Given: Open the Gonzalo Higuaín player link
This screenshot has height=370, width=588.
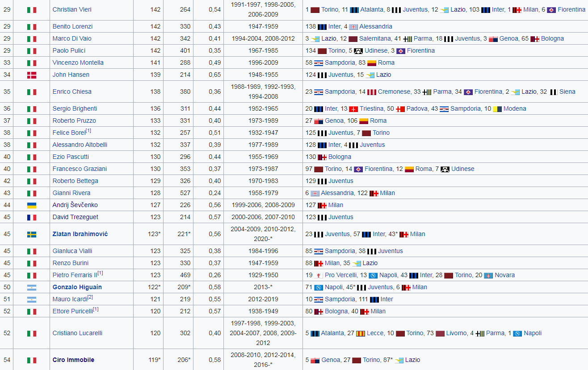Looking at the screenshot, I should [x=77, y=287].
